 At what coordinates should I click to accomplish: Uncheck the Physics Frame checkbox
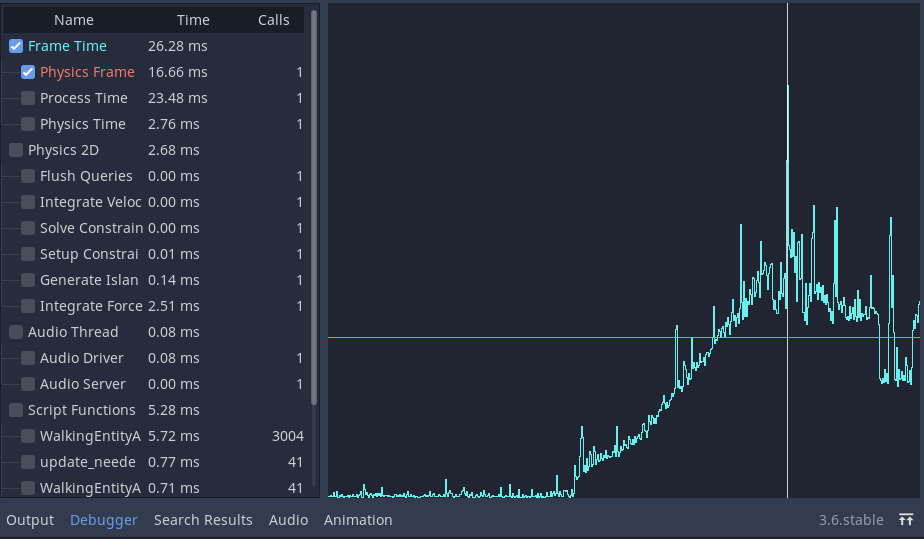(x=28, y=72)
